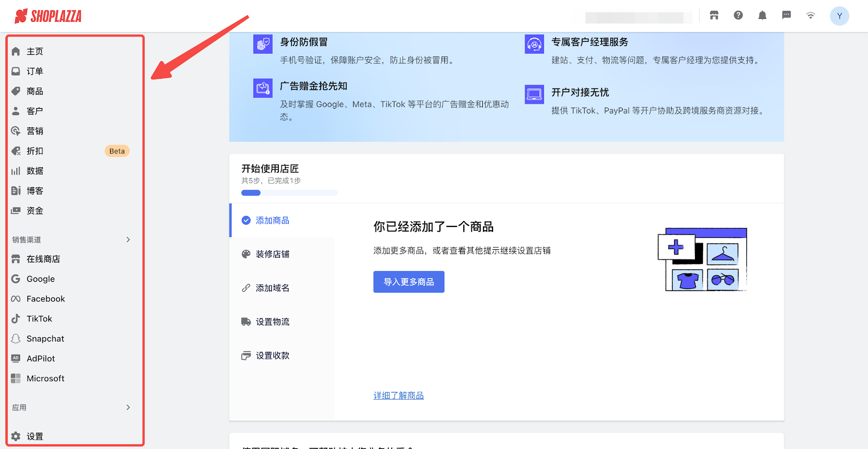Click the Shoplazza logo
Screen dimensions: 868x449
click(48, 16)
